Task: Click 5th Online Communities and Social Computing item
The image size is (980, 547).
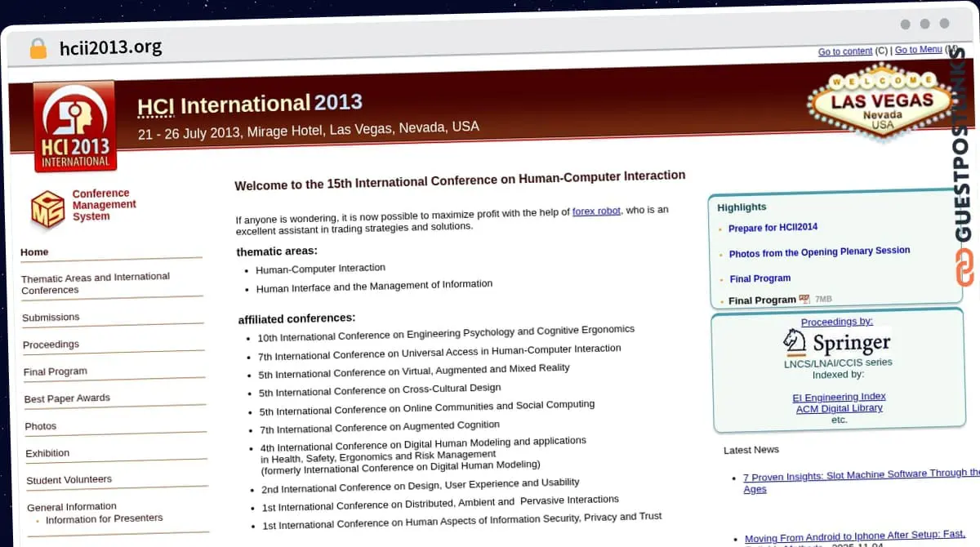Action: pos(427,408)
